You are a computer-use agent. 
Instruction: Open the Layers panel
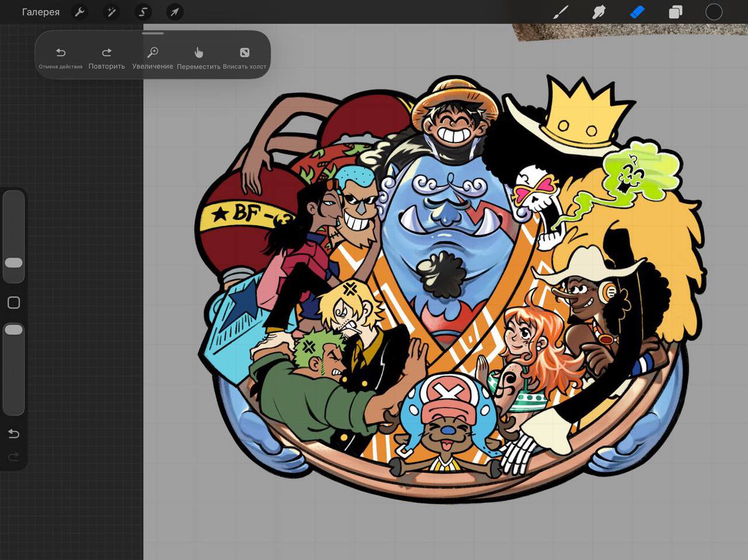tap(675, 12)
